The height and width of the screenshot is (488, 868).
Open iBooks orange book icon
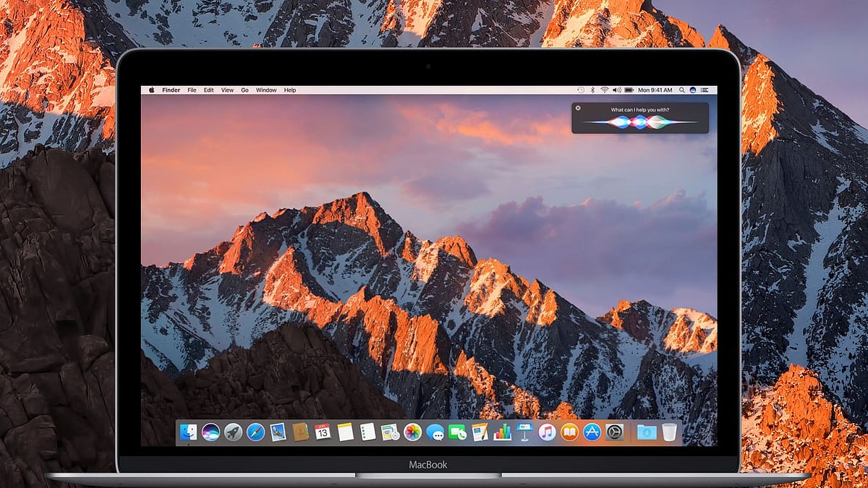[569, 432]
